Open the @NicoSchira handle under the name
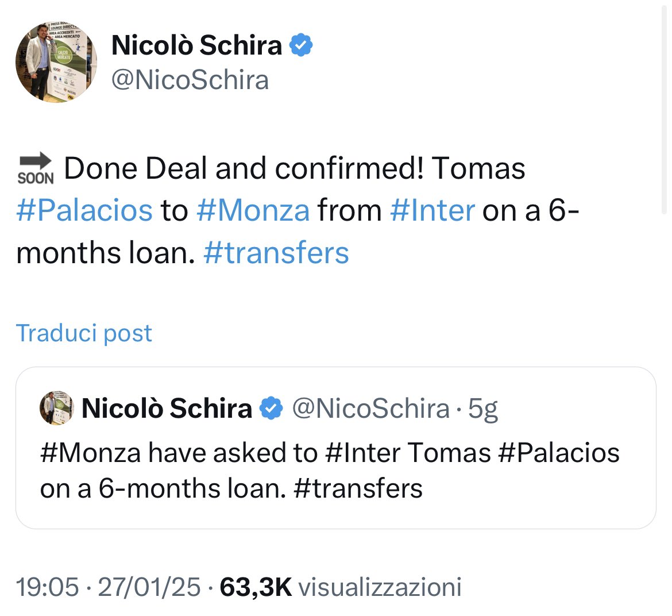Image resolution: width=672 pixels, height=616 pixels. [190, 80]
